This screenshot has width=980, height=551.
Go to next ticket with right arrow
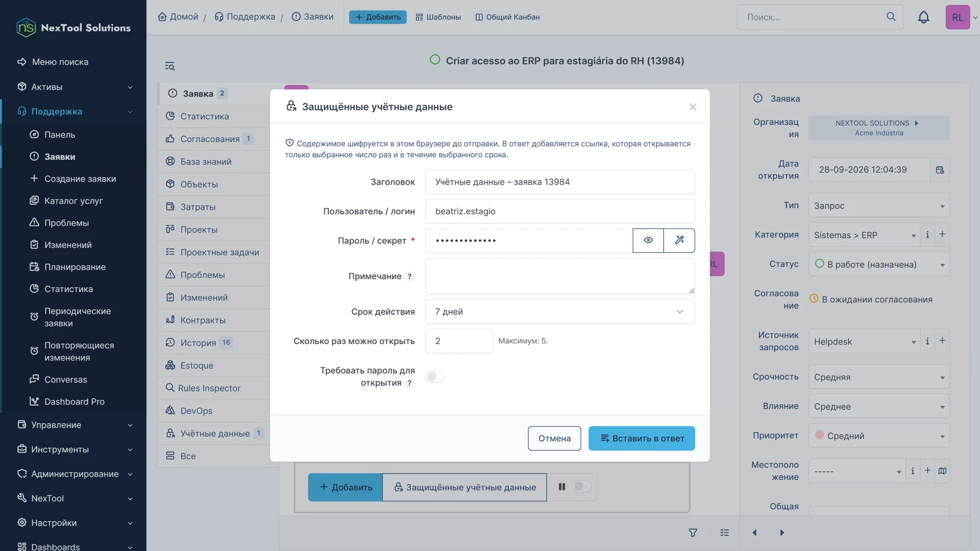[x=782, y=533]
